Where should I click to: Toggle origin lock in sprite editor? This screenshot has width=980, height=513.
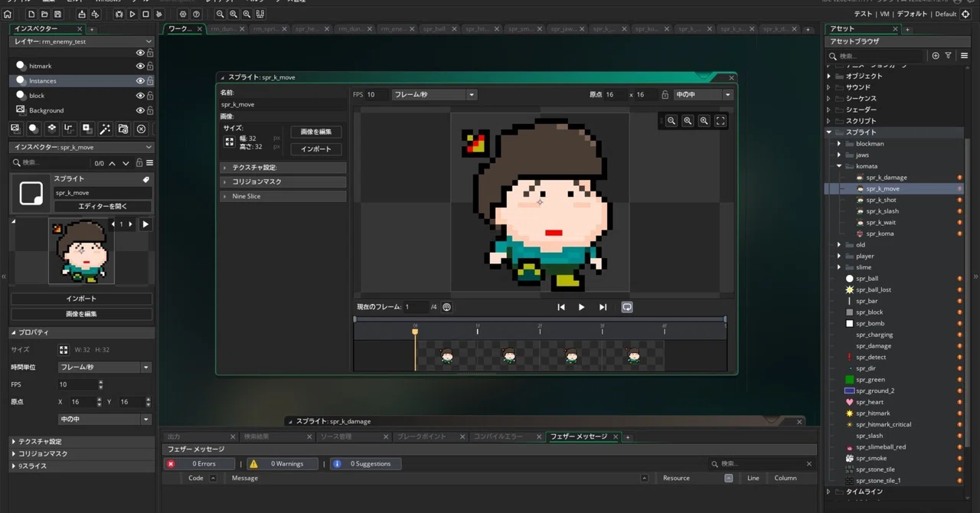pyautogui.click(x=665, y=95)
